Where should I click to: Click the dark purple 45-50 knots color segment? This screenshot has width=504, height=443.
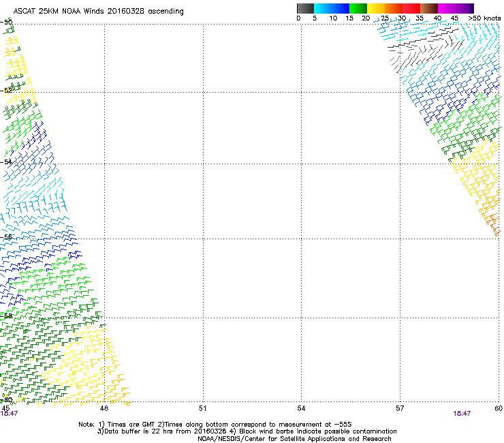pyautogui.click(x=464, y=8)
